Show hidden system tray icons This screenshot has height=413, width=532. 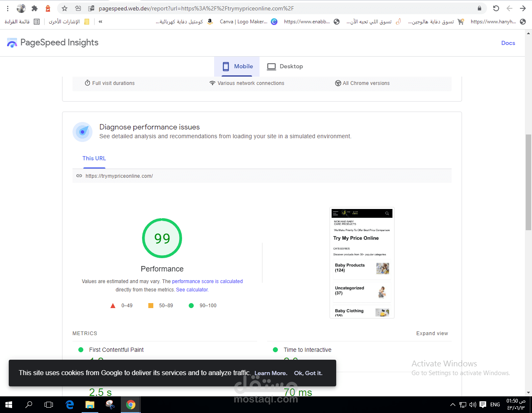coord(453,405)
